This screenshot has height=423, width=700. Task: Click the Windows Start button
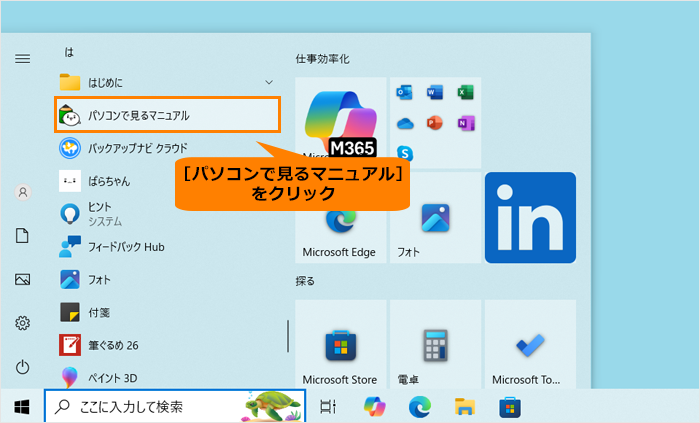(22, 406)
